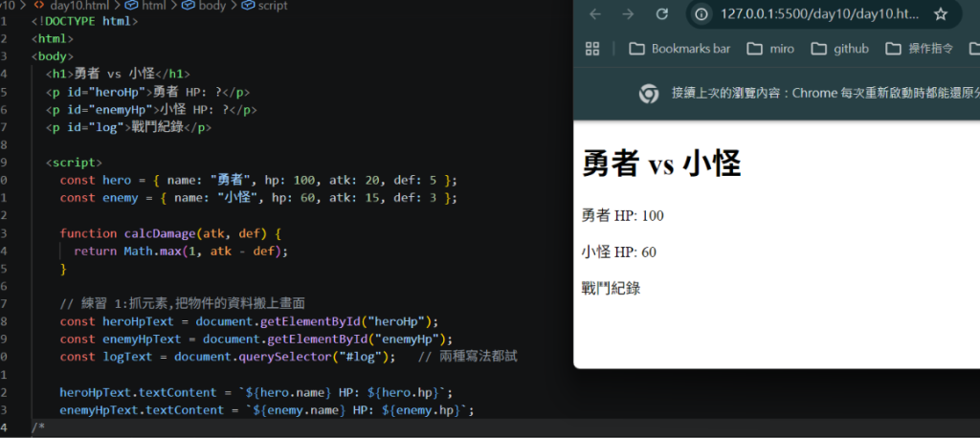Click the function calcDamage declaration line
Viewport: 980px width, 438px height.
tap(170, 233)
